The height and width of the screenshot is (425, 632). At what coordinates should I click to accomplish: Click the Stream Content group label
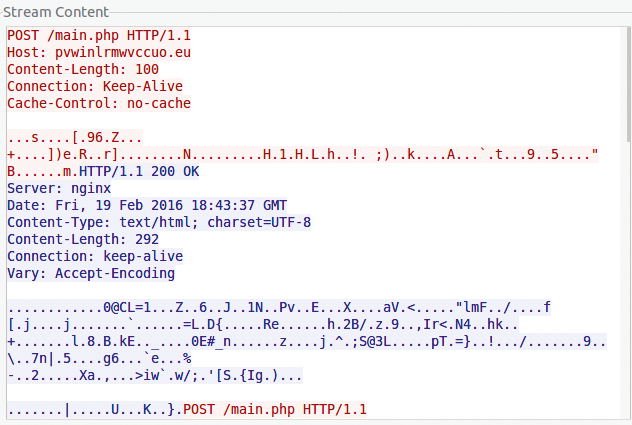(57, 12)
